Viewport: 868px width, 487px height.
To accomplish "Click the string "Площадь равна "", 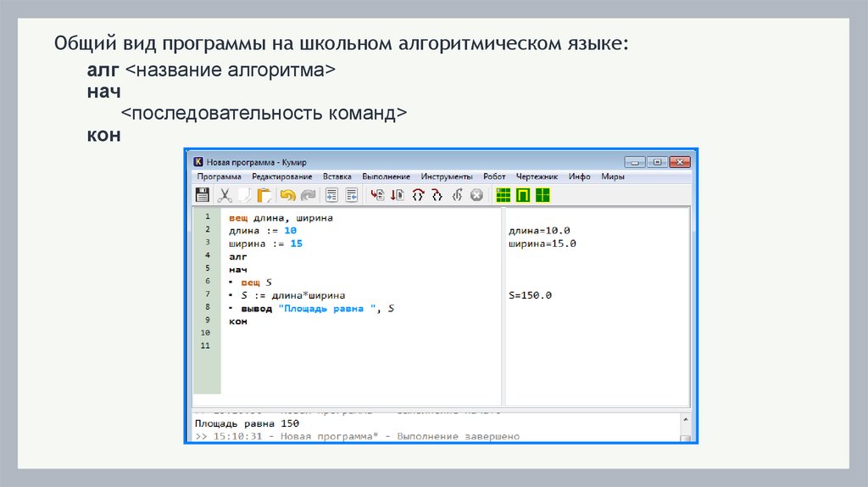I will pyautogui.click(x=327, y=309).
